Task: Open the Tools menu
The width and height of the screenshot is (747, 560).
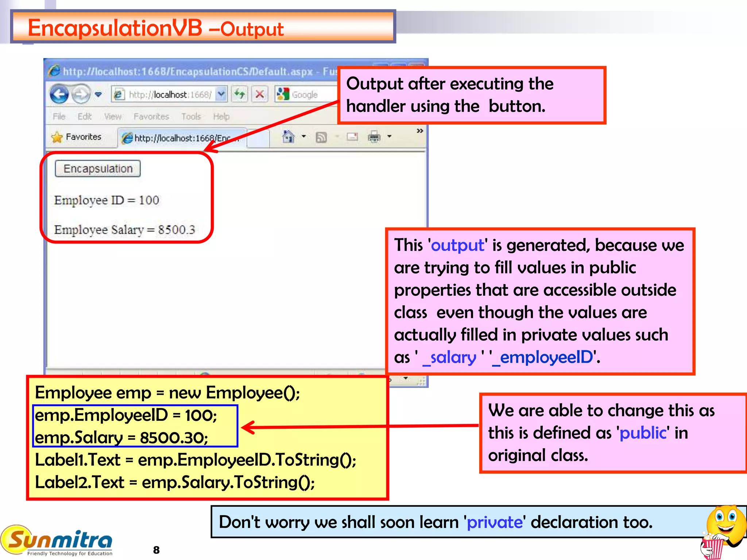Action: pyautogui.click(x=191, y=117)
